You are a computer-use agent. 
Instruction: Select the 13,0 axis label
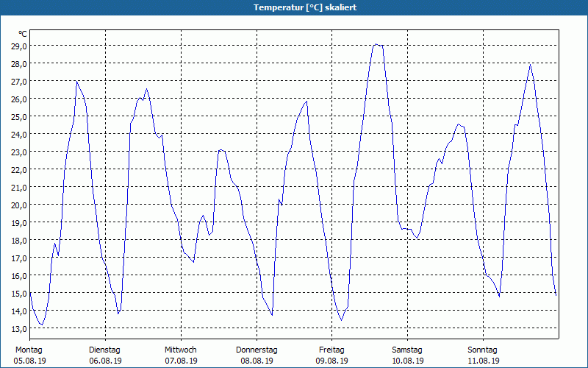point(19,328)
